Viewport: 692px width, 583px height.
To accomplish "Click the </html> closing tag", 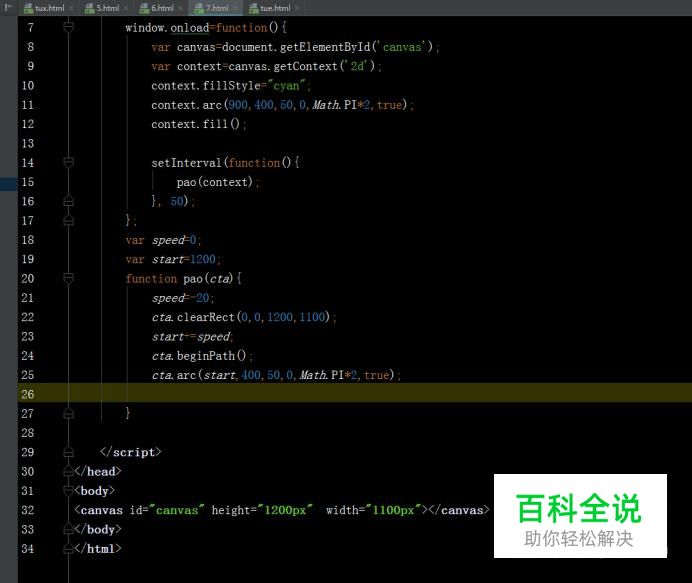I will click(x=98, y=549).
